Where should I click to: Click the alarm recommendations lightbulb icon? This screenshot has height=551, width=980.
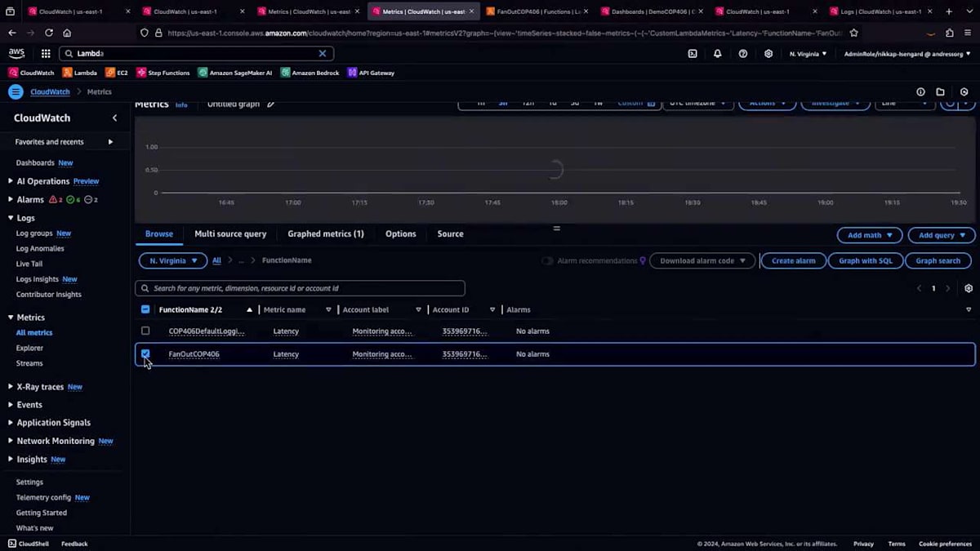click(643, 260)
